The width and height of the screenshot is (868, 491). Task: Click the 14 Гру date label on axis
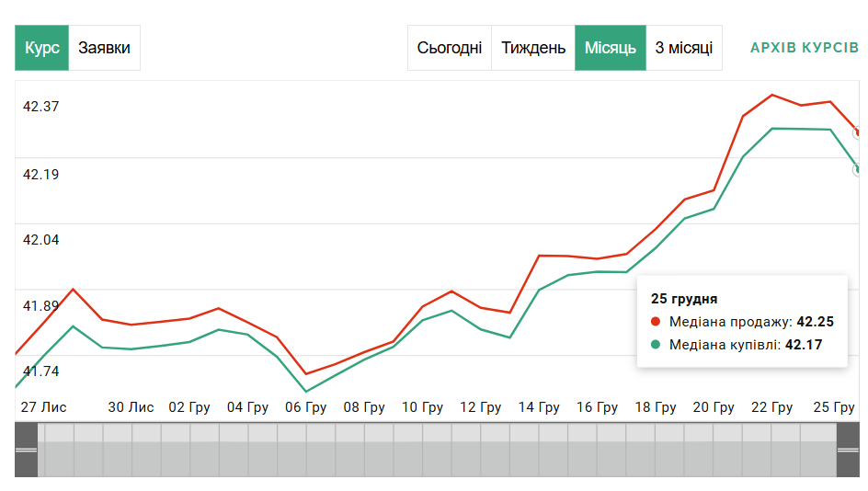[539, 407]
